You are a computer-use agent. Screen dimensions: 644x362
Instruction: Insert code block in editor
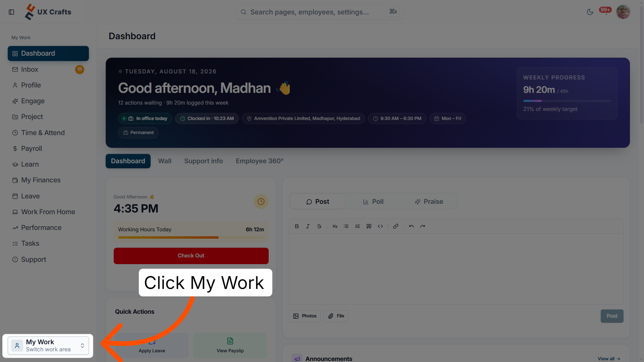pyautogui.click(x=380, y=226)
